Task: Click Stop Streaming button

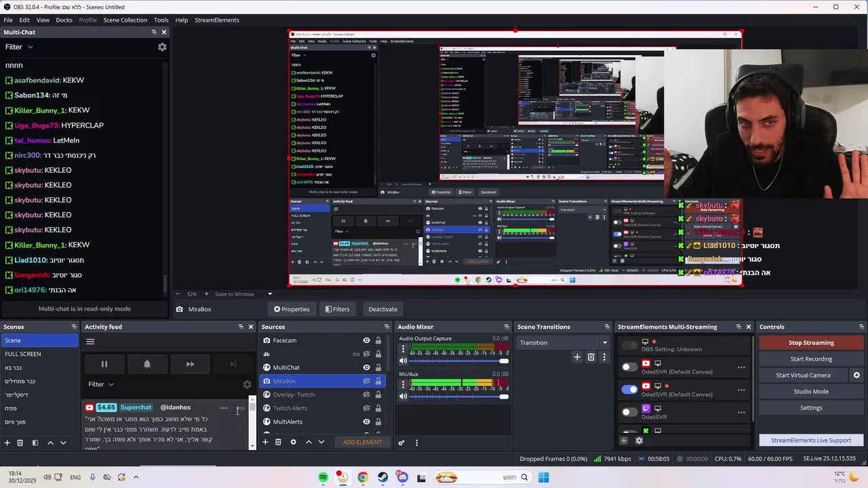Action: point(811,342)
